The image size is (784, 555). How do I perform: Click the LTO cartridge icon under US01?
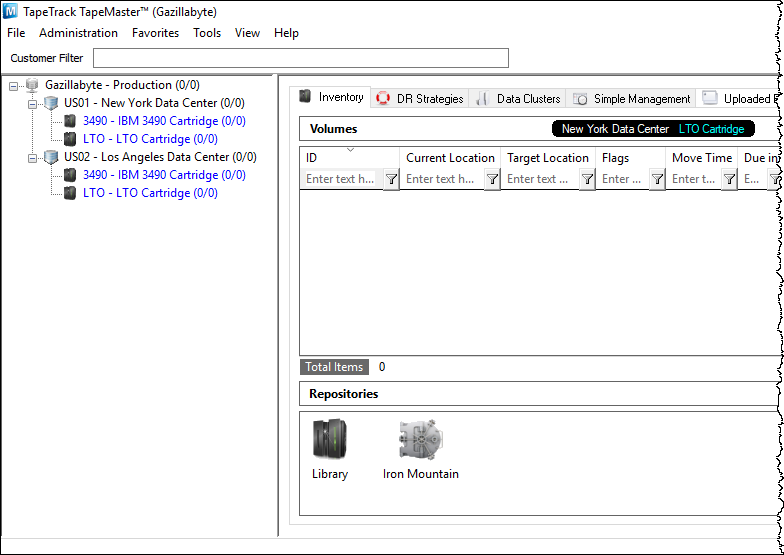(x=70, y=139)
